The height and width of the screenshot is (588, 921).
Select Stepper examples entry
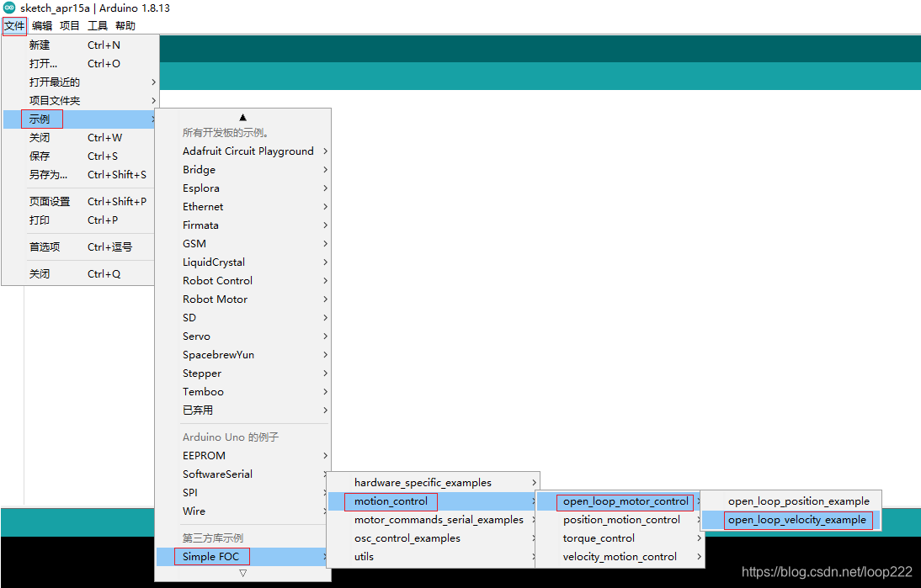(x=242, y=373)
